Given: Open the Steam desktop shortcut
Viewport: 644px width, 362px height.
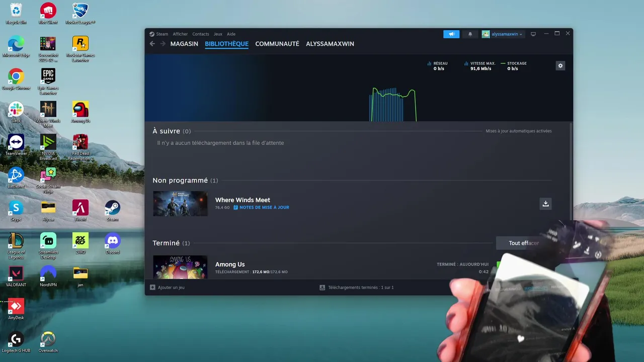Looking at the screenshot, I should coord(112,211).
